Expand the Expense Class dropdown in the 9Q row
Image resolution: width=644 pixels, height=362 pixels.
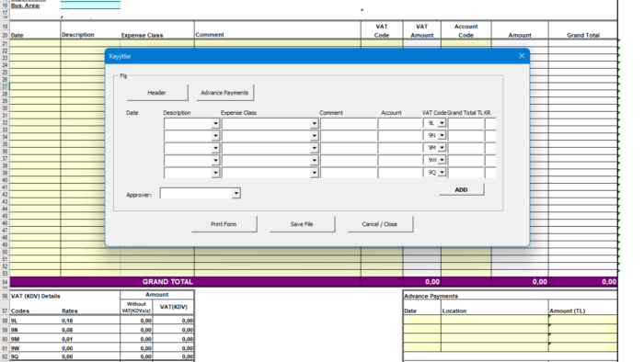[x=315, y=173]
